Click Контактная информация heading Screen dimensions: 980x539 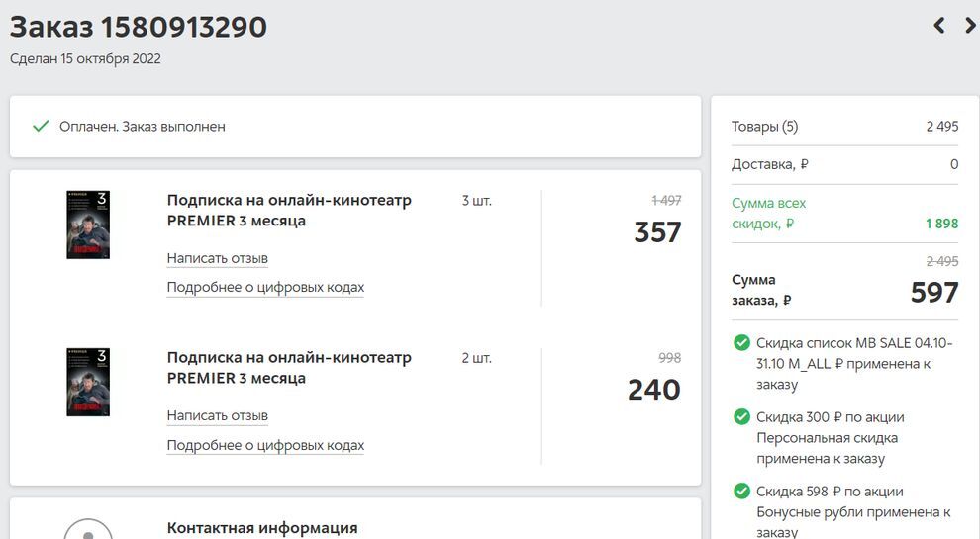pyautogui.click(x=262, y=528)
